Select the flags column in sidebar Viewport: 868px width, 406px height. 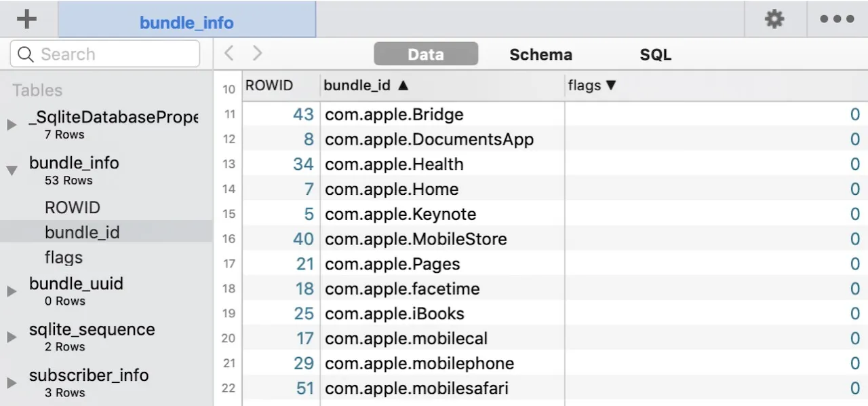[x=64, y=257]
